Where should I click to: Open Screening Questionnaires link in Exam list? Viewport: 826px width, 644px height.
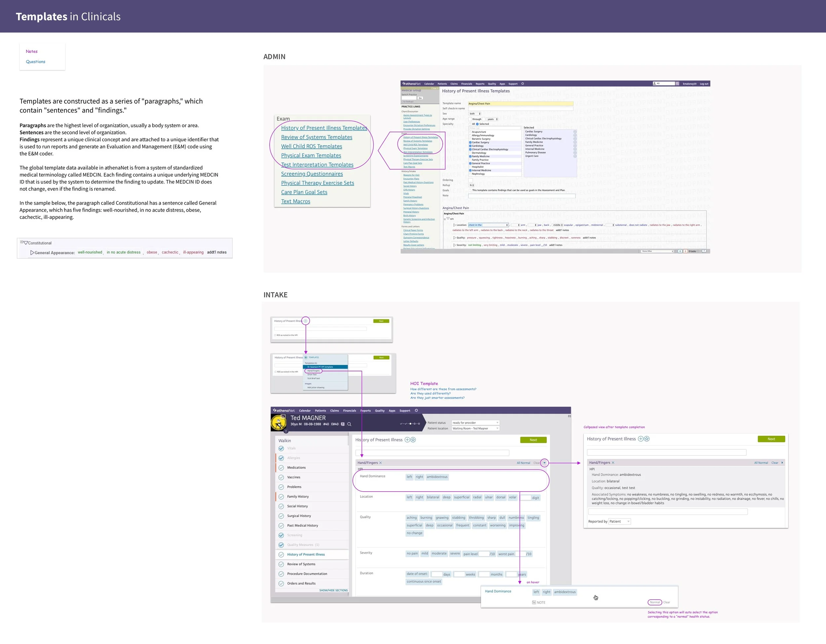pos(312,174)
